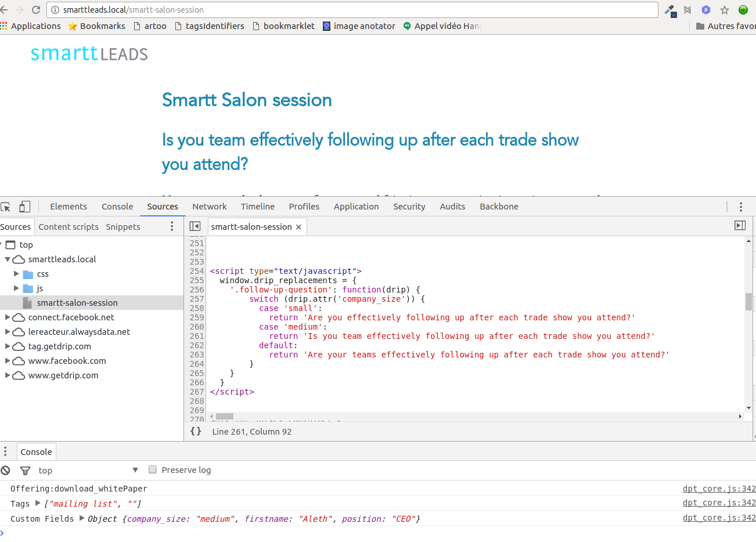Screen dimensions: 756x542
Task: Click line number 261 in the gutter
Action: click(x=197, y=336)
